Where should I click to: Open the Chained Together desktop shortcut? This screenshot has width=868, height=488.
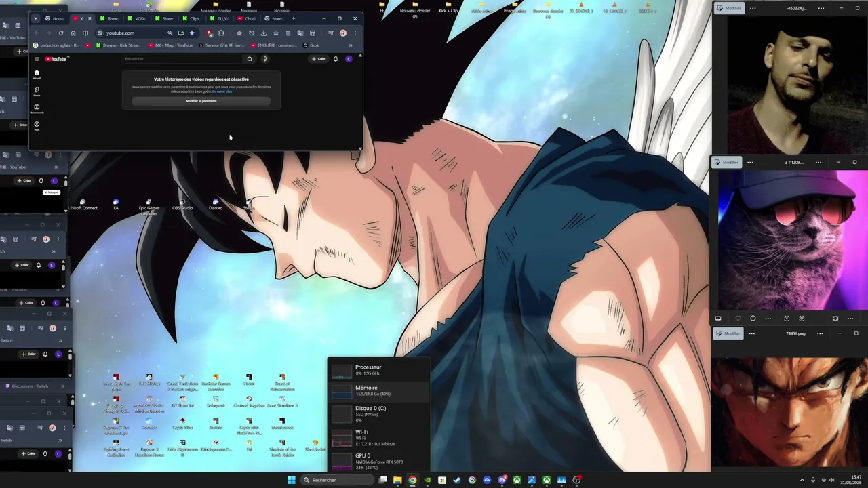click(x=249, y=402)
